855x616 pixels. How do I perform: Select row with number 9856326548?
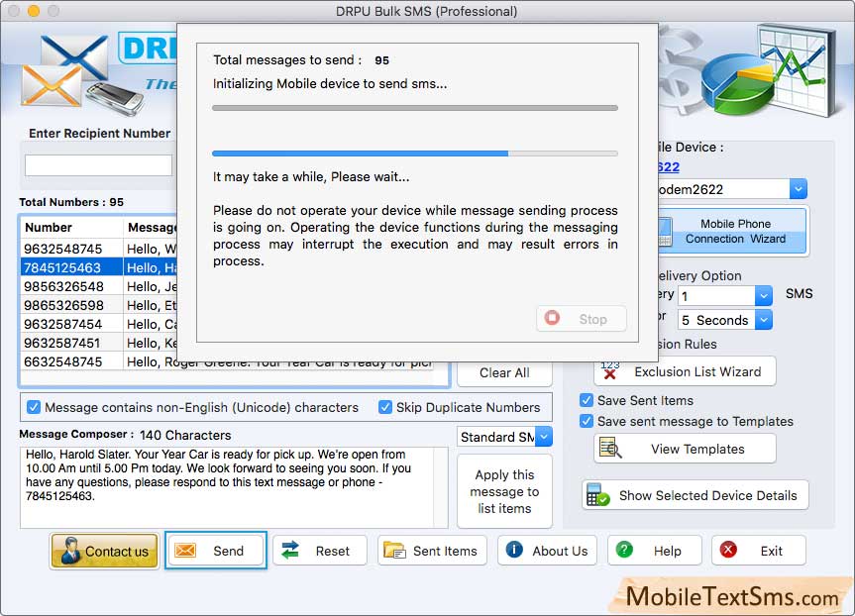click(99, 286)
